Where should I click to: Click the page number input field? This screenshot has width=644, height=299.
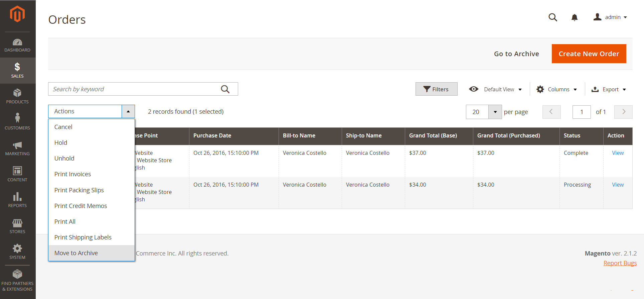tap(582, 112)
